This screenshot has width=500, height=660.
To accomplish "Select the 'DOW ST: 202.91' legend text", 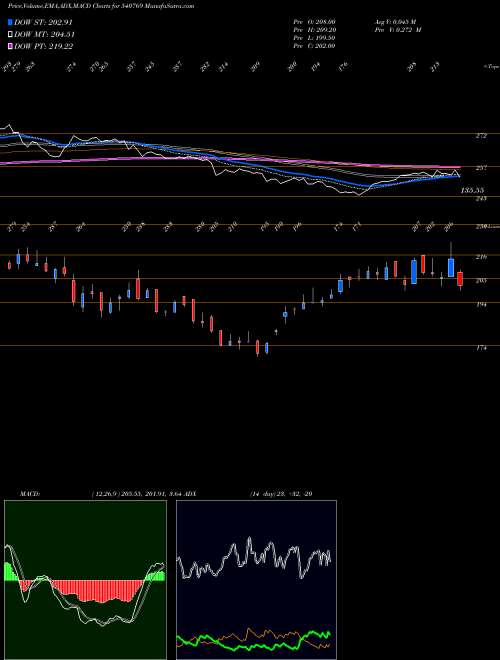I will (x=44, y=22).
